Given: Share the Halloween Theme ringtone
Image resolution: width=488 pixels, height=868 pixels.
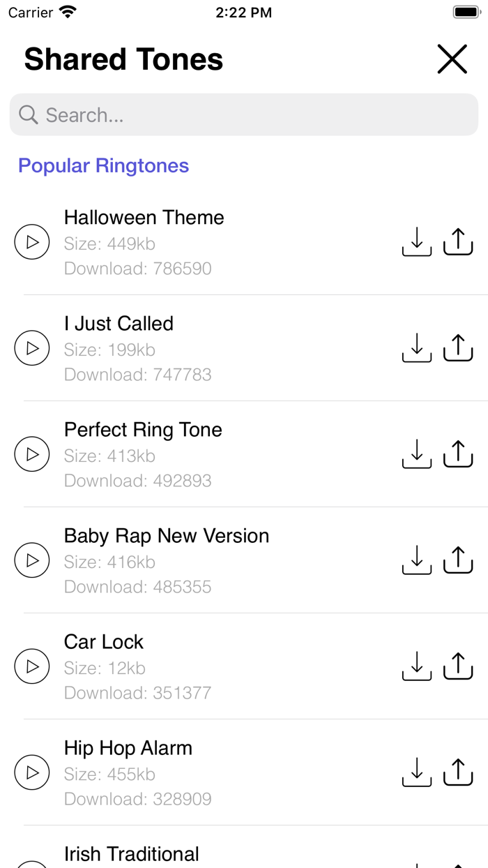Looking at the screenshot, I should 457,241.
